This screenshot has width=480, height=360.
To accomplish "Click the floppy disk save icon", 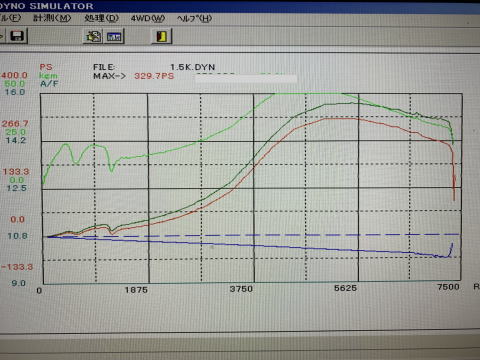I will pos(17,36).
